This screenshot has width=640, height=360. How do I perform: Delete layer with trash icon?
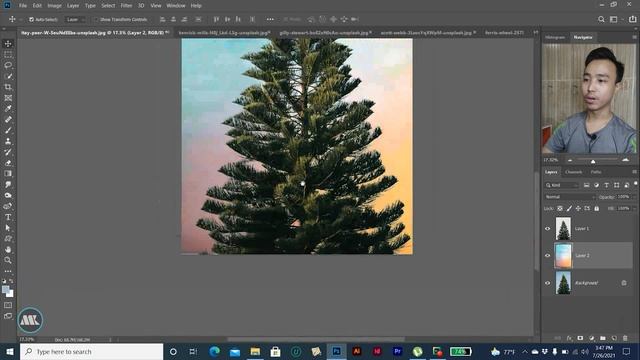(x=625, y=338)
